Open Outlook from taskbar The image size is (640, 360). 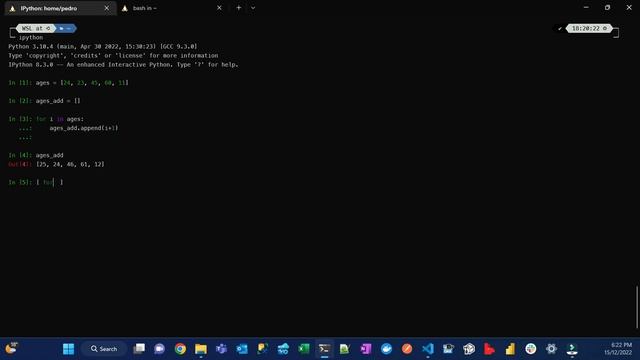tap(242, 349)
